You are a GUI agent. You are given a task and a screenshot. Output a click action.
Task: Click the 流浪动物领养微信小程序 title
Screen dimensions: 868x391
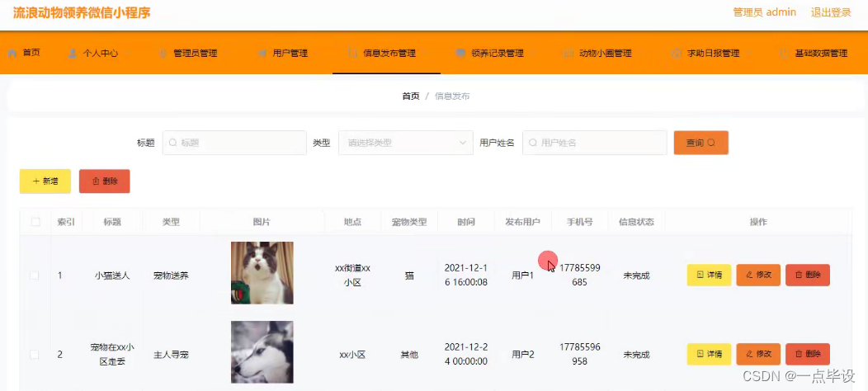pos(82,12)
